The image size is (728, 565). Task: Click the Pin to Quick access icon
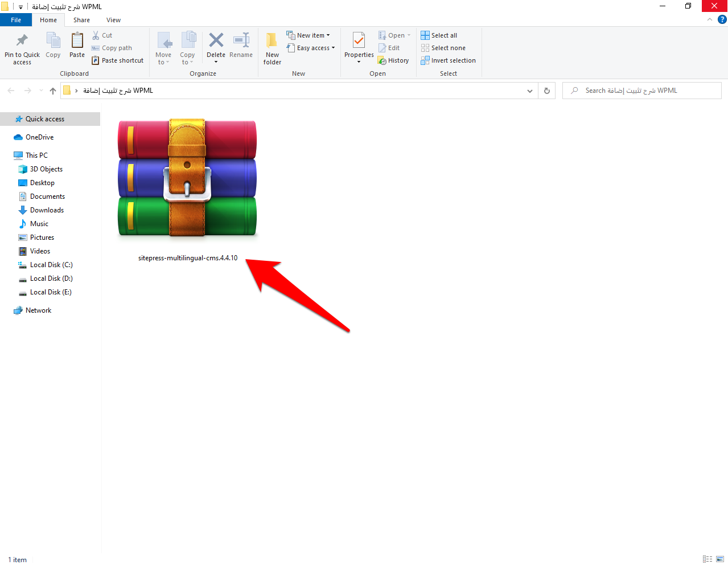(22, 41)
